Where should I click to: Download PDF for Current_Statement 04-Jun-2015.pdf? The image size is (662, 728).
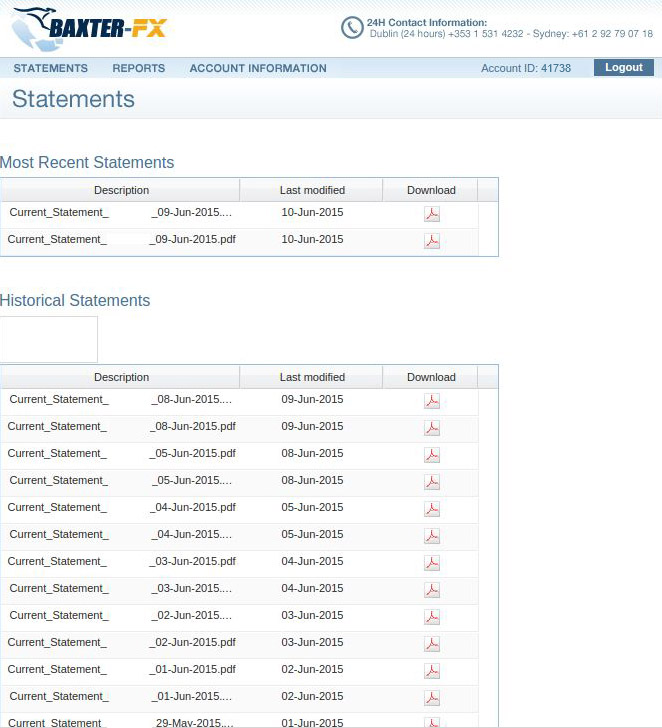pos(432,509)
